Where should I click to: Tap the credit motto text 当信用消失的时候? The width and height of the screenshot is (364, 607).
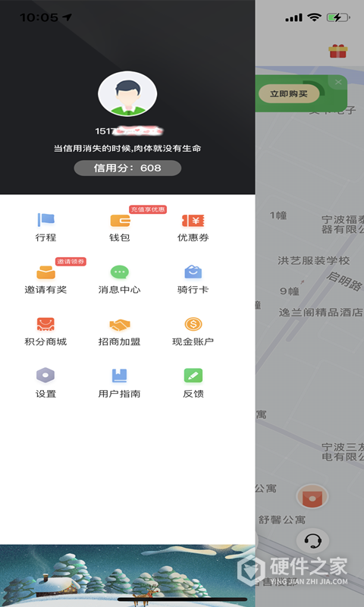click(127, 148)
